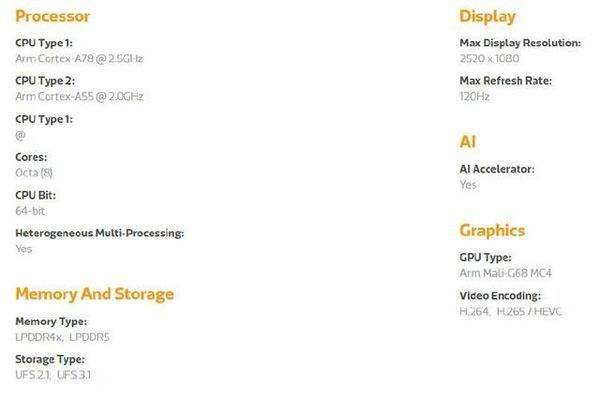Select the Arm Cortex-A55 @ 2.0GHz text
Viewport: 600px width, 399px height.
point(79,96)
